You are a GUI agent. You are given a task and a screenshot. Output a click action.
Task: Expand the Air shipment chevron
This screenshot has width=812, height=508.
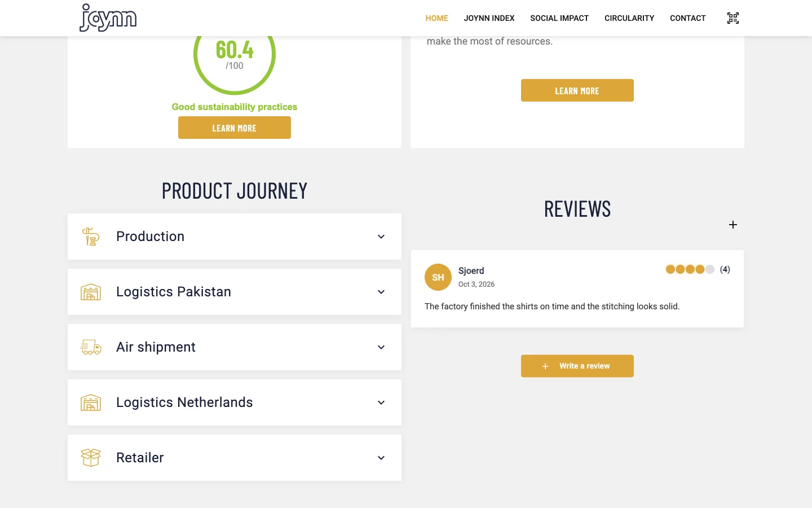tap(381, 347)
